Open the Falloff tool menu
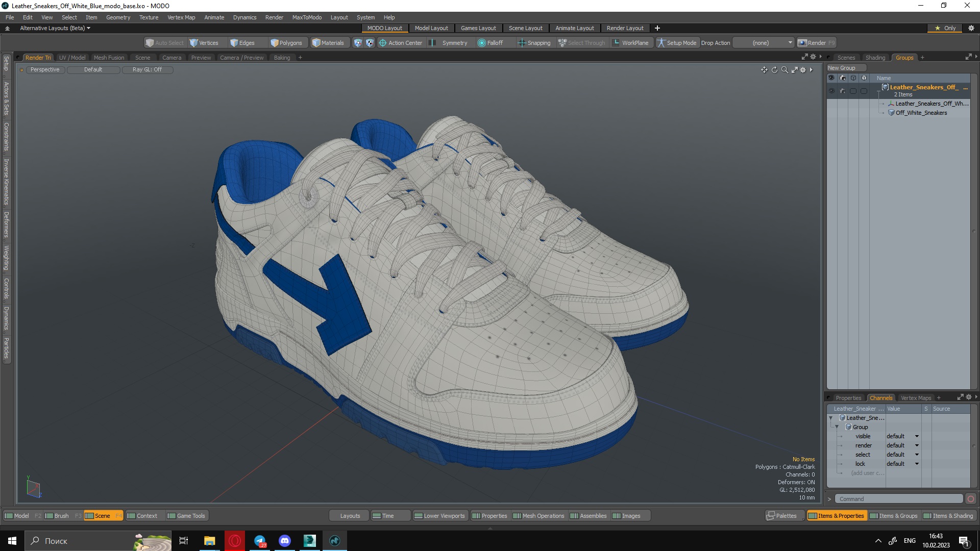980x551 pixels. [490, 43]
